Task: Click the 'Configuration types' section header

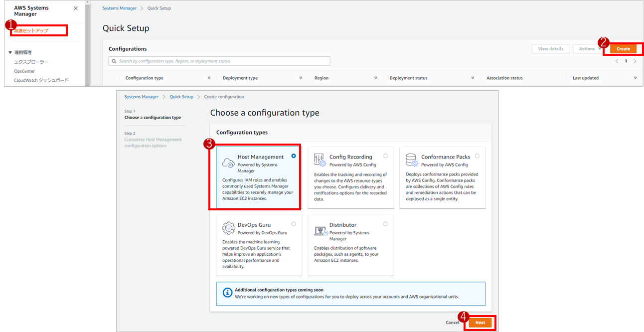Action: 242,133
